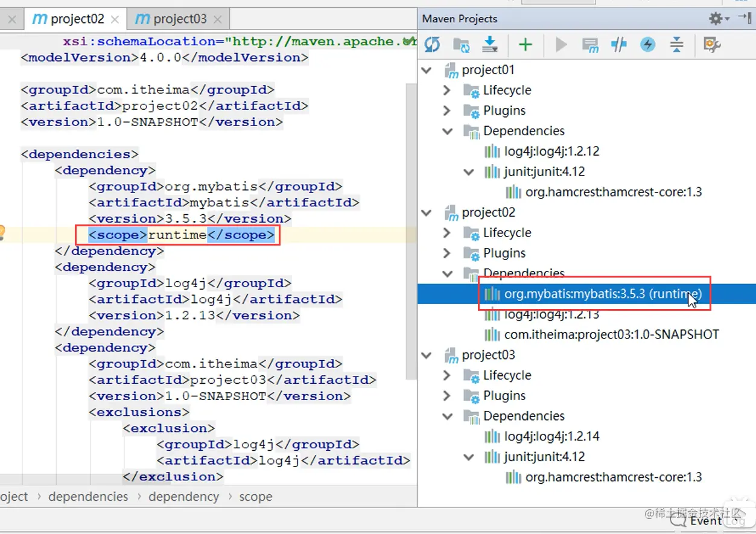Image resolution: width=756 pixels, height=534 pixels.
Task: Collapse junit:junit:4.12 under project03
Action: coord(469,457)
